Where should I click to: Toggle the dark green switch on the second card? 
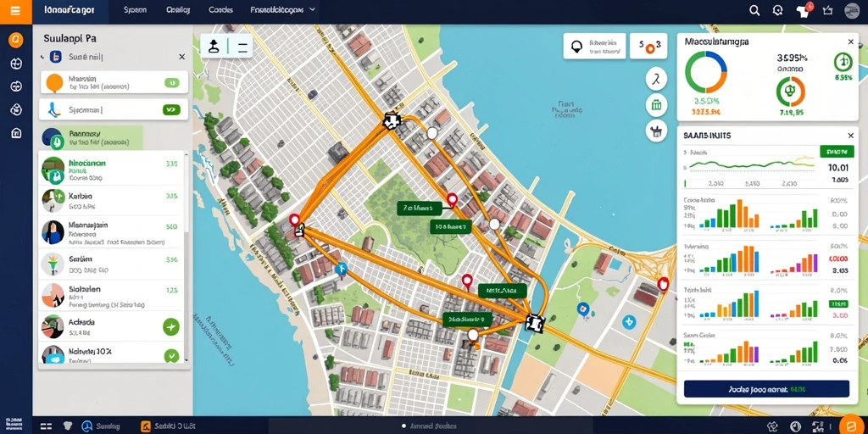coord(171,109)
